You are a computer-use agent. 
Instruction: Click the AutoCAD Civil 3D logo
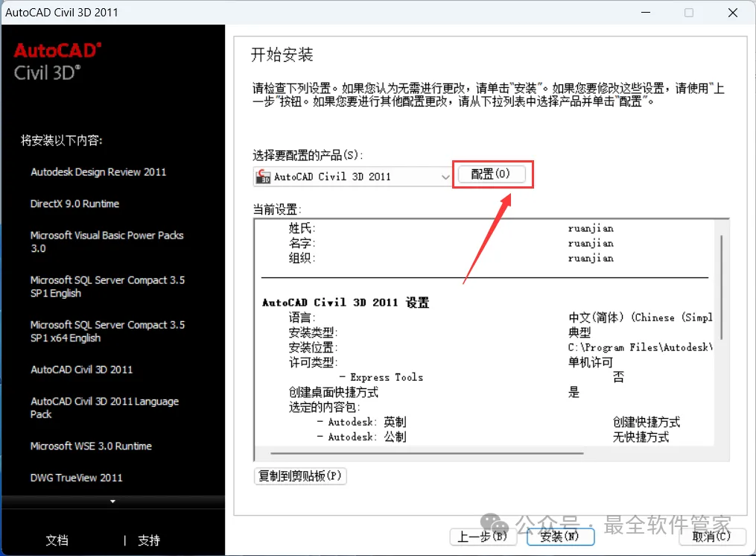point(57,62)
